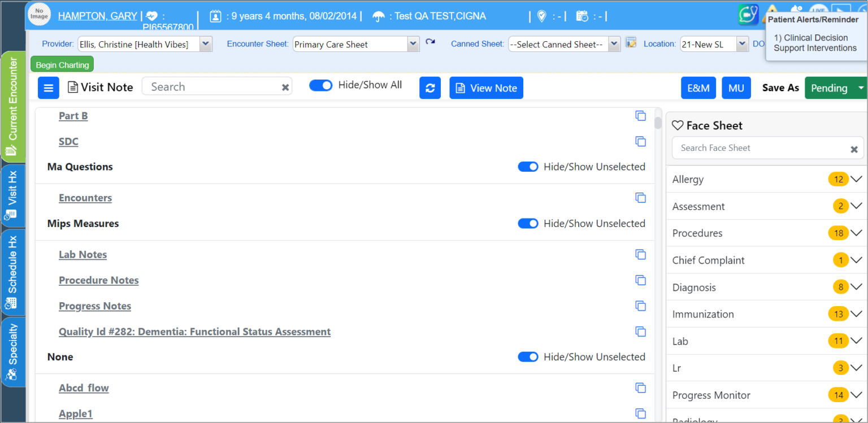
Task: Open the Provider dropdown
Action: tap(205, 43)
